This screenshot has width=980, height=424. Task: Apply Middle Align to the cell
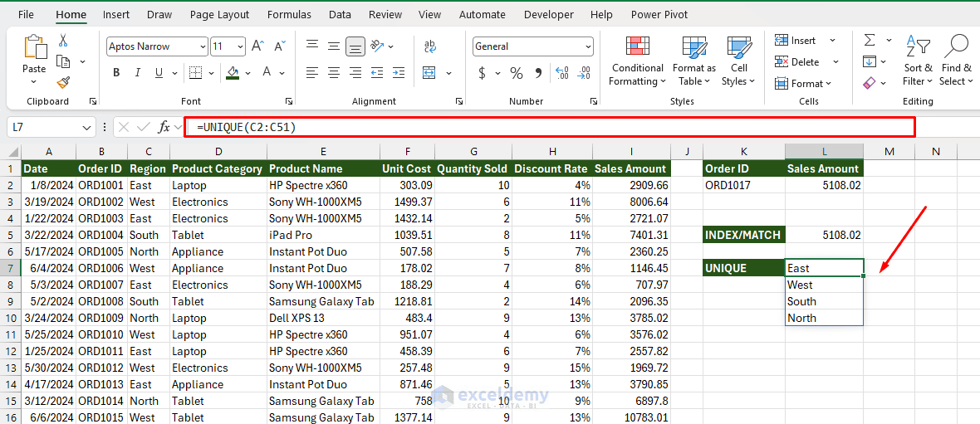pos(334,46)
